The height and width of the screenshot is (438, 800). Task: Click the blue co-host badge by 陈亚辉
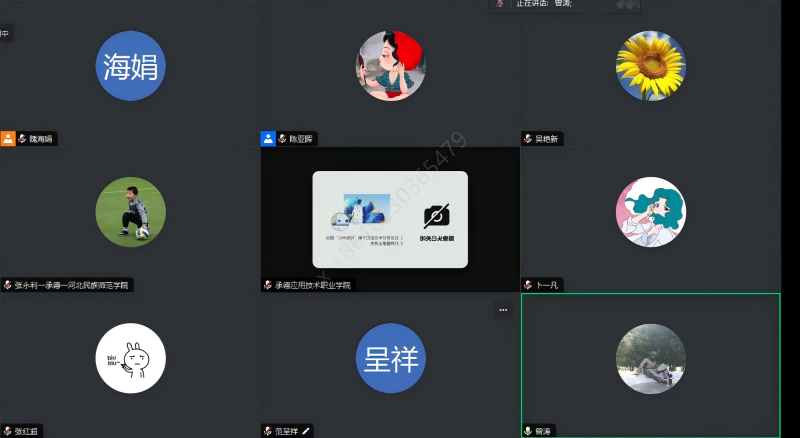pyautogui.click(x=268, y=139)
